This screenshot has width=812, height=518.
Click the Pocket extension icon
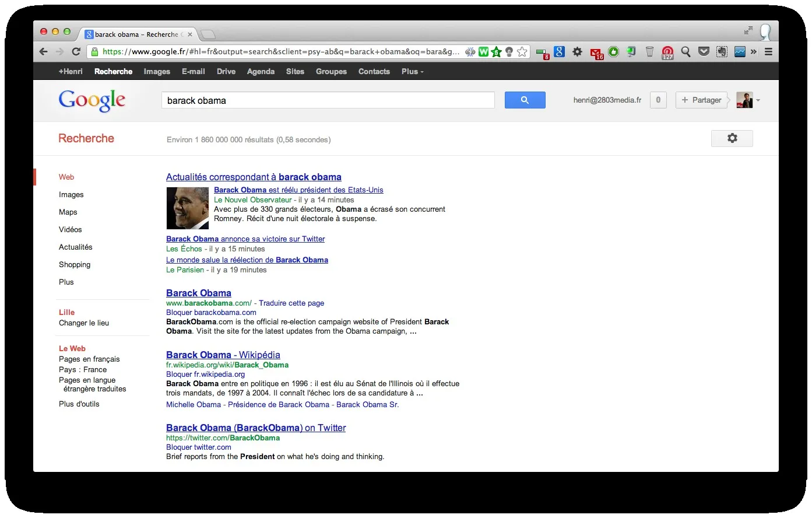(704, 52)
